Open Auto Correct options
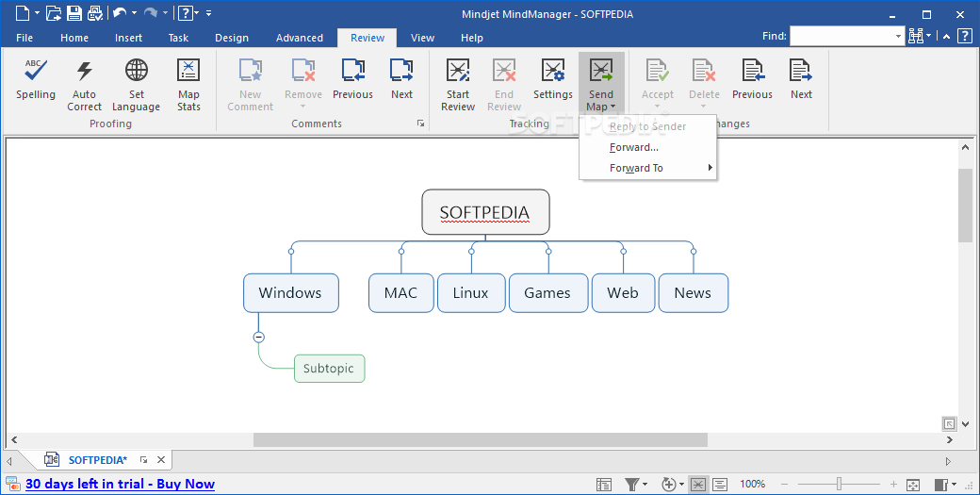The width and height of the screenshot is (980, 495). (85, 86)
